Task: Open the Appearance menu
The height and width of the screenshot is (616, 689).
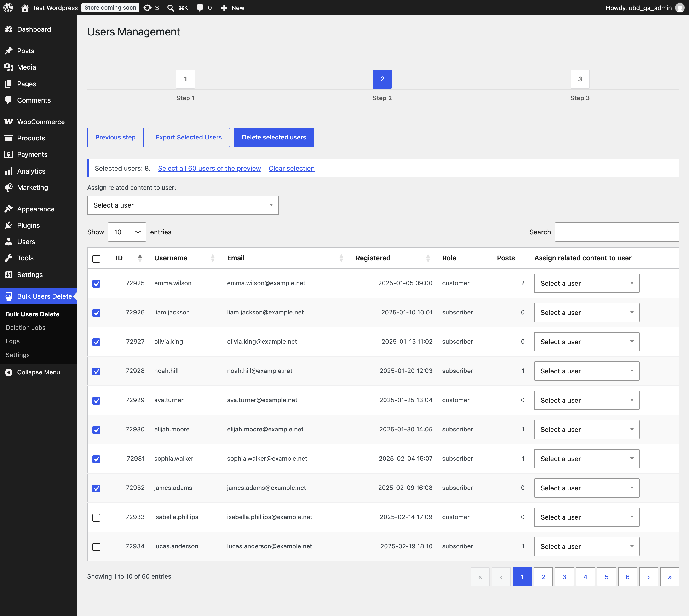Action: [x=38, y=209]
